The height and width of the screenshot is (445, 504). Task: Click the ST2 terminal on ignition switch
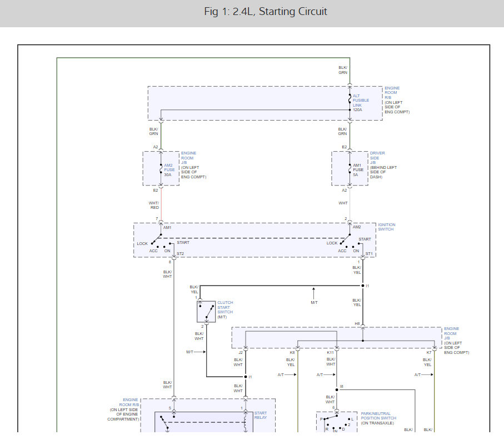(180, 254)
